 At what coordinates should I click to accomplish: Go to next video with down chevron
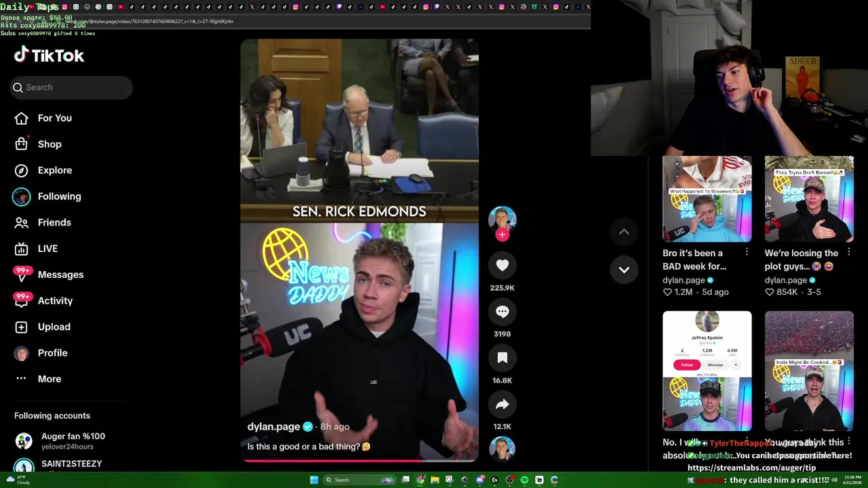pos(624,270)
